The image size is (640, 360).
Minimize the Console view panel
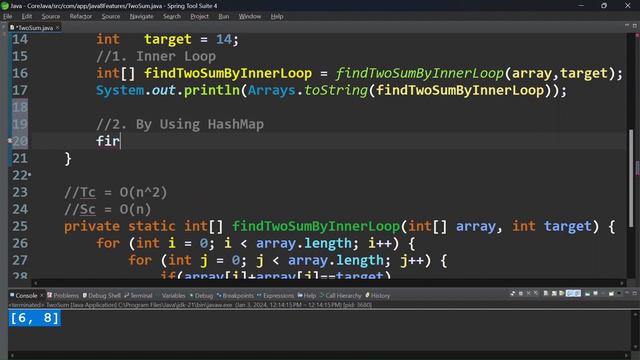tap(627, 293)
